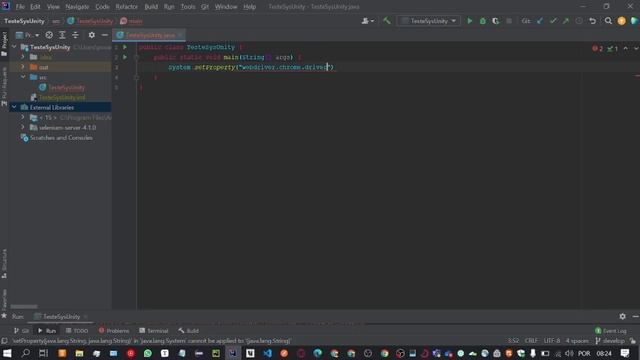Screen dimensions: 640x360
Task: Collapse all nodes in Project panel
Action: (x=75, y=35)
